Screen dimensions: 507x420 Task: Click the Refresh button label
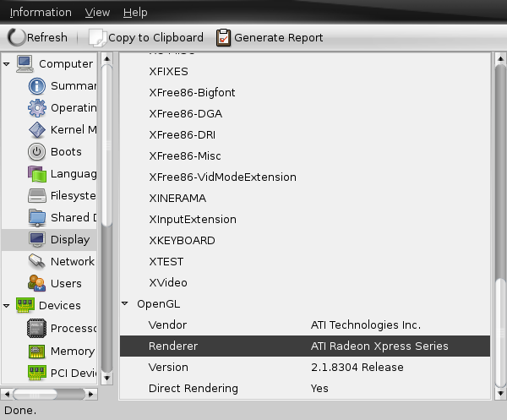point(47,37)
